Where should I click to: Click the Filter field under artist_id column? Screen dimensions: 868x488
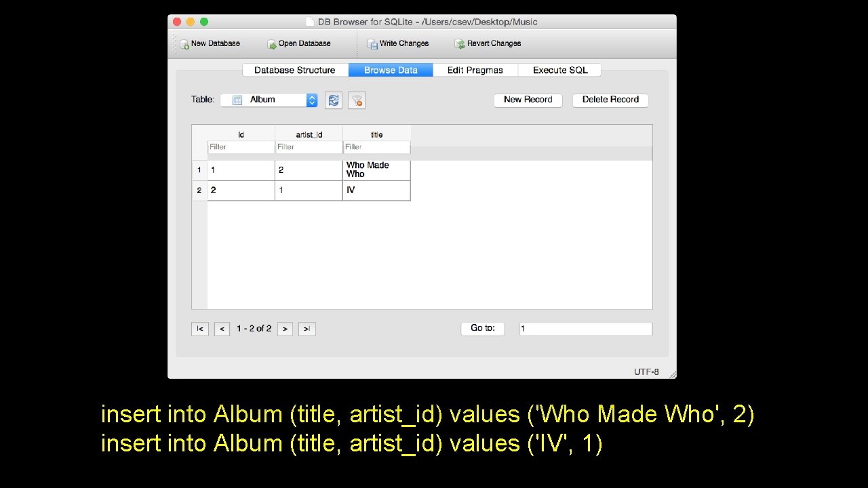point(309,147)
